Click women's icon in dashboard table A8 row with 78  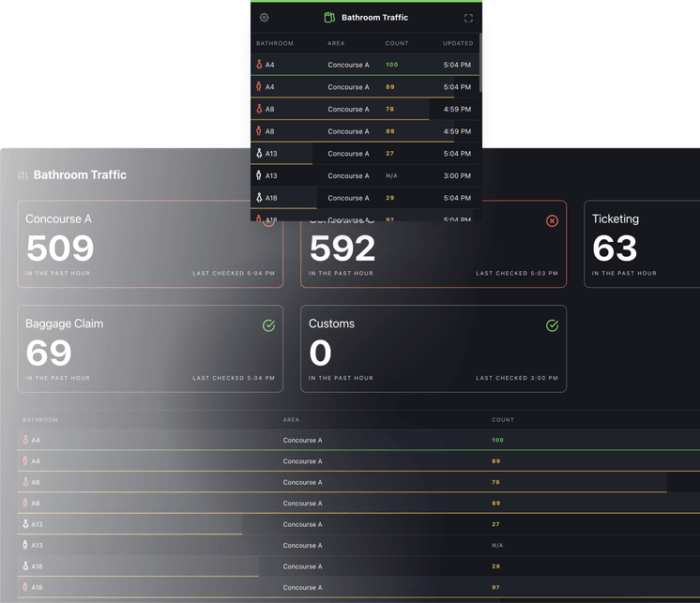tap(25, 482)
